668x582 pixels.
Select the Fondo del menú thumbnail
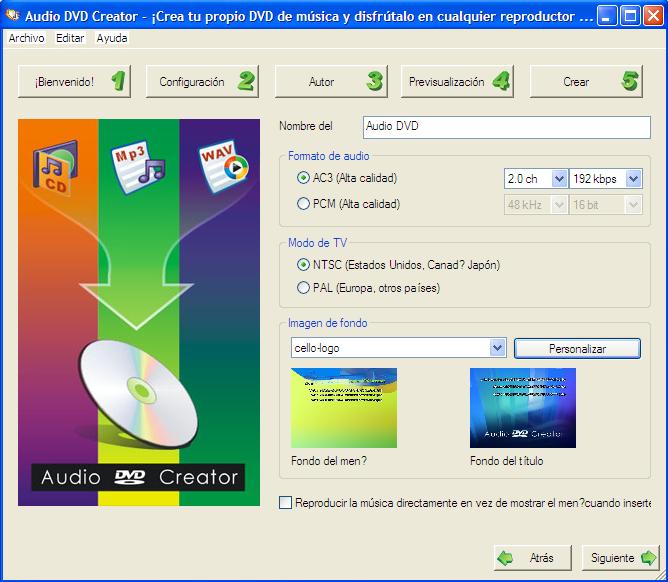point(344,408)
